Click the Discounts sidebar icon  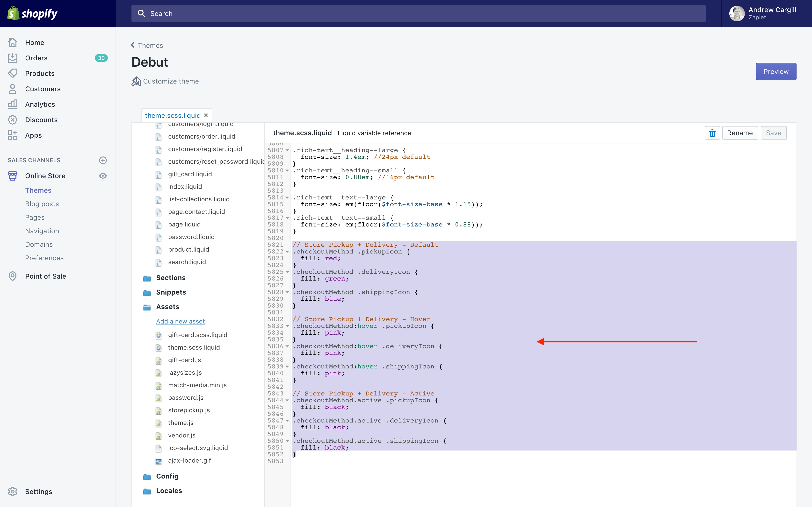pos(12,120)
